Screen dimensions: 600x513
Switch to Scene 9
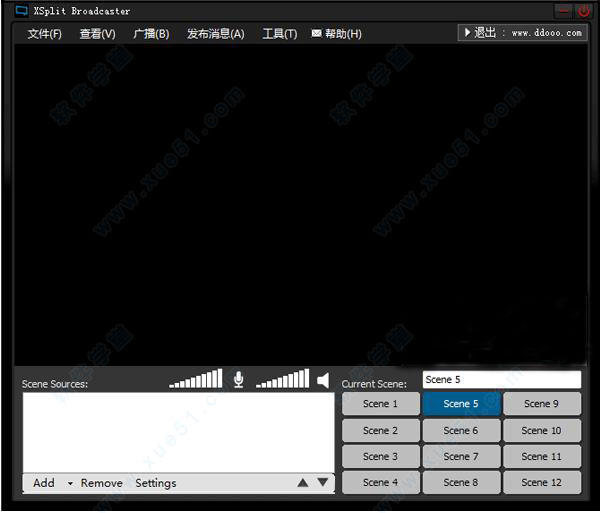click(x=542, y=404)
